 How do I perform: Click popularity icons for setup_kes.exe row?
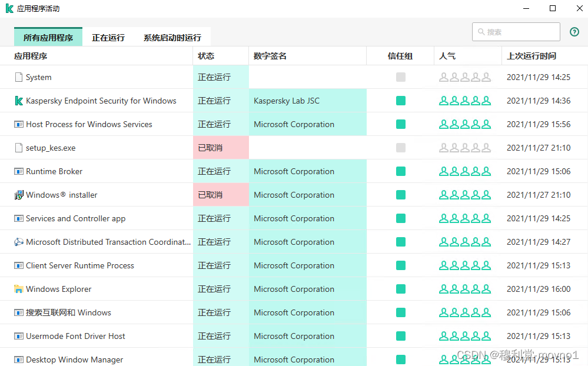click(x=464, y=148)
